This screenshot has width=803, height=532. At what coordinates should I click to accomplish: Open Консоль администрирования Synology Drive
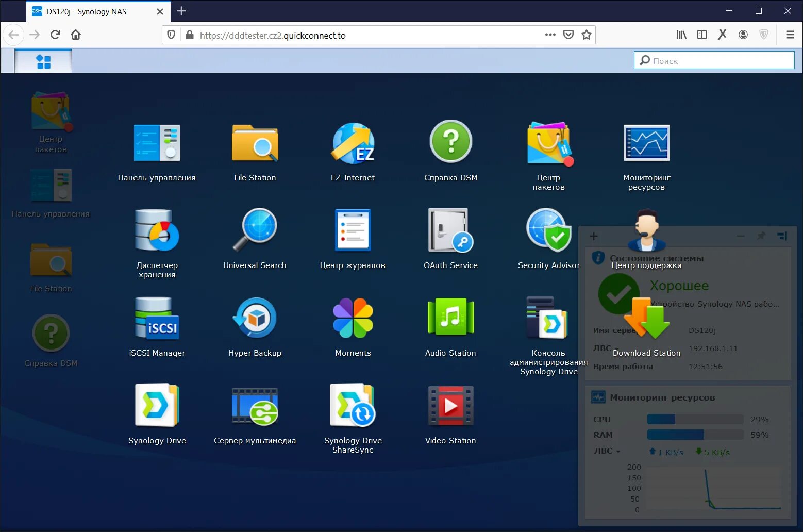coord(547,318)
